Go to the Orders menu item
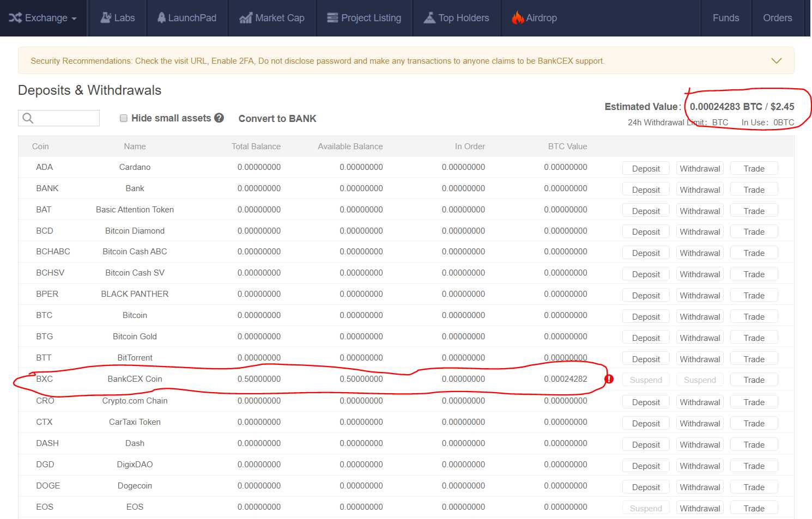The width and height of the screenshot is (812, 519). click(x=777, y=18)
